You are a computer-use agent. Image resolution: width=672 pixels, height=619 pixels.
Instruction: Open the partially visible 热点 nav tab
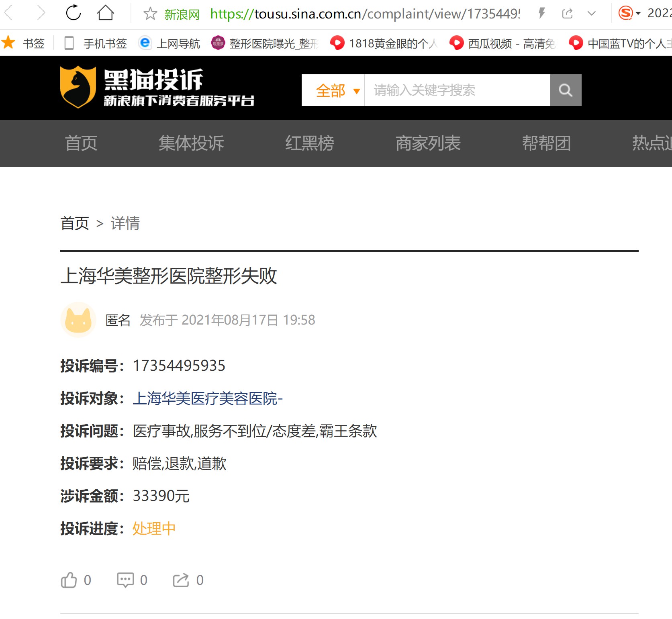[x=652, y=143]
